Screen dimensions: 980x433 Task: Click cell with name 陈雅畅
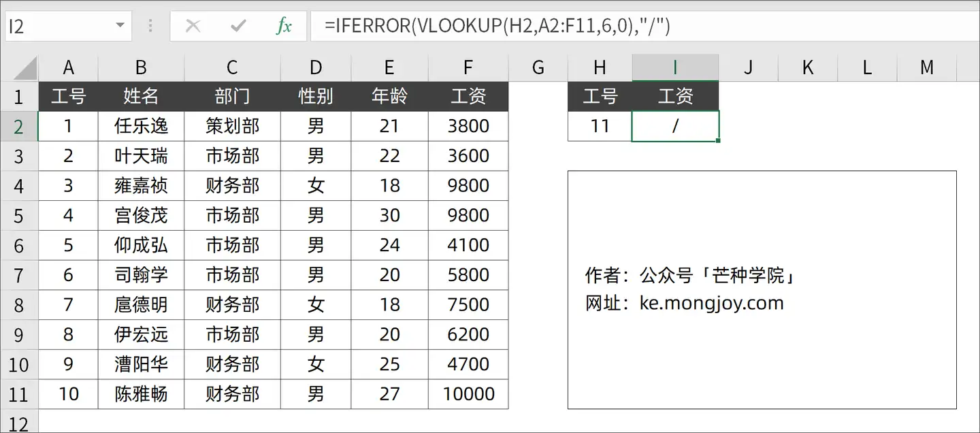[x=141, y=394]
